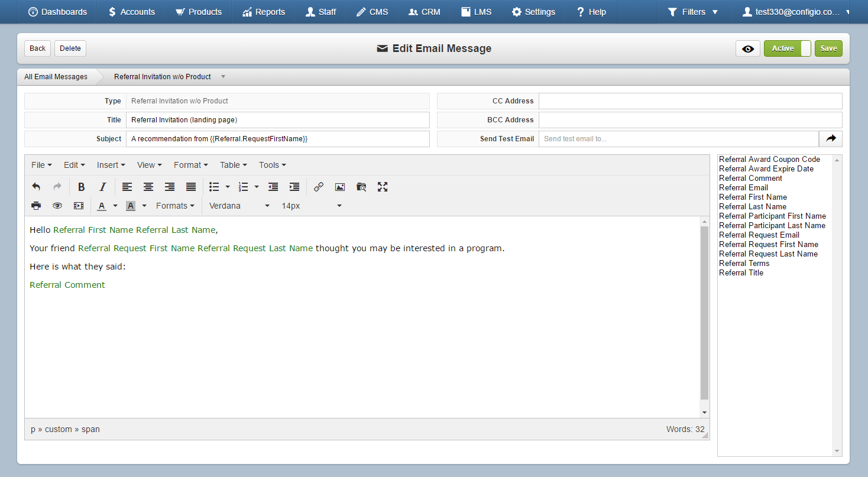
Task: Open the Staff navigation item
Action: click(x=321, y=12)
